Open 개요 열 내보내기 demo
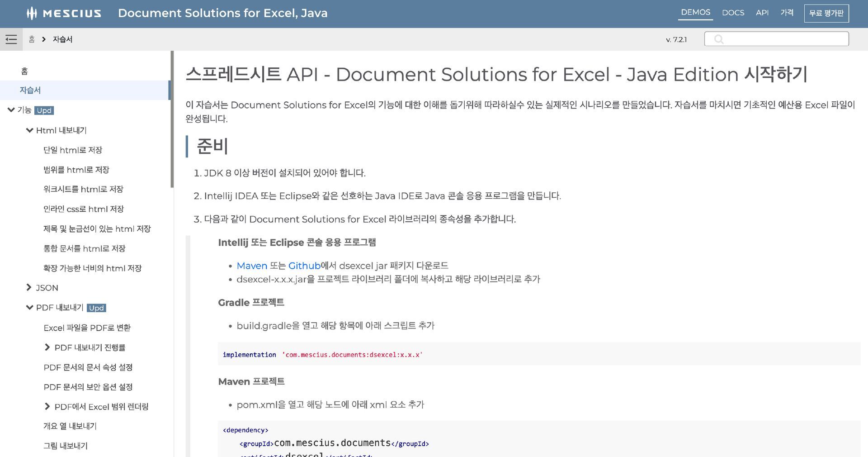 click(x=70, y=426)
